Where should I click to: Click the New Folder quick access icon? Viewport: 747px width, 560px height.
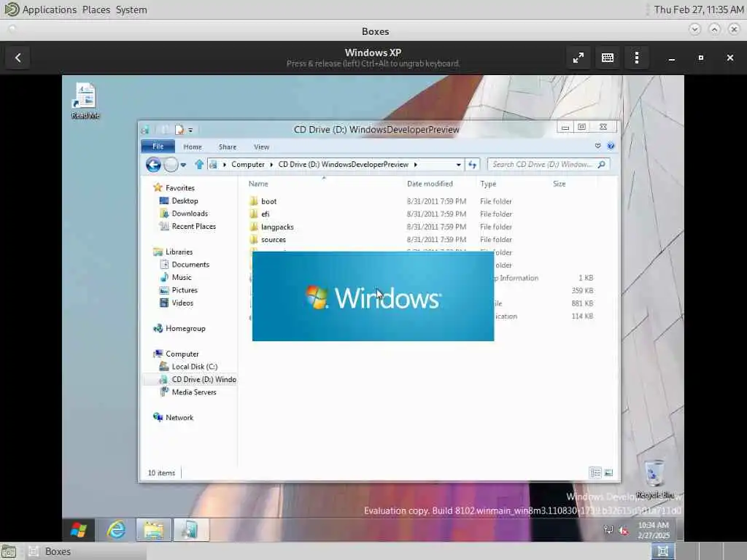pos(179,130)
